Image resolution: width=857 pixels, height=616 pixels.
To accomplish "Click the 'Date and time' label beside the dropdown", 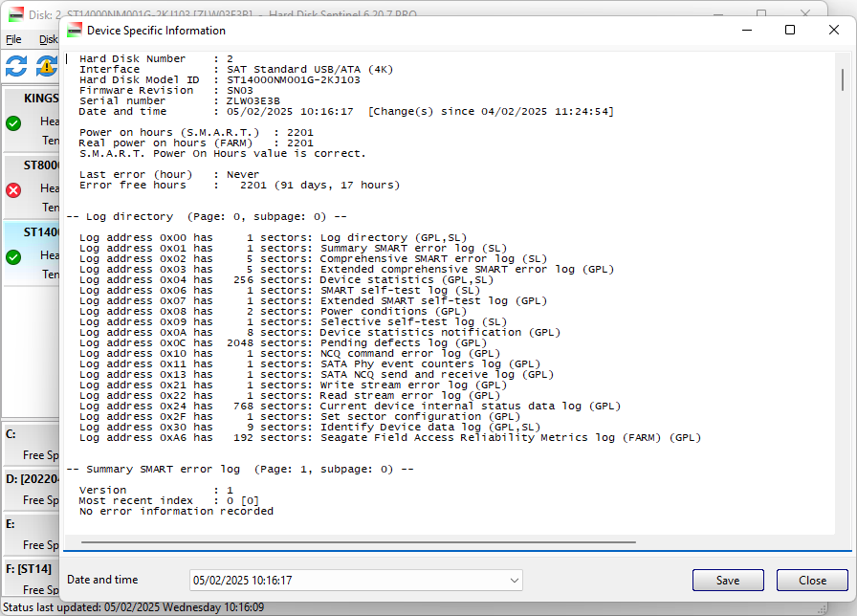I will click(102, 580).
